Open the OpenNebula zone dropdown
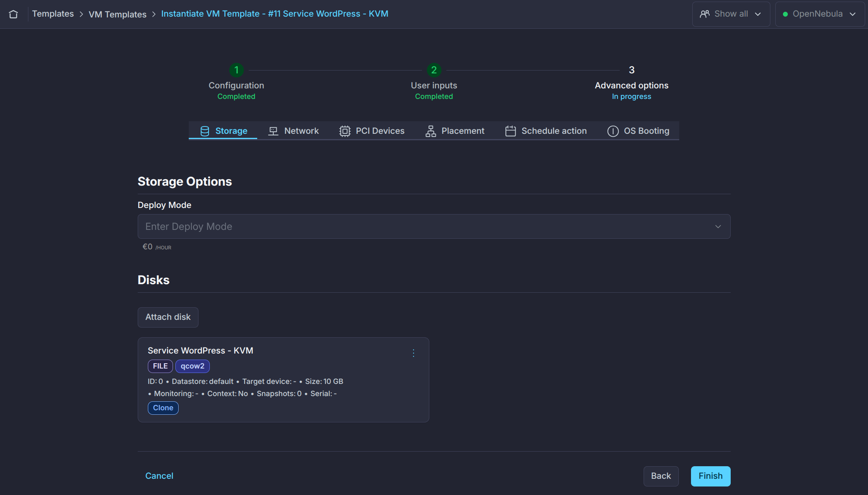This screenshot has height=495, width=868. 819,14
